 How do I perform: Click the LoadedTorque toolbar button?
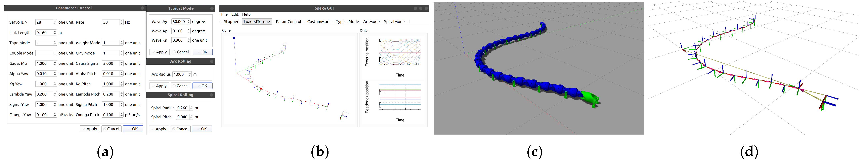coord(256,21)
